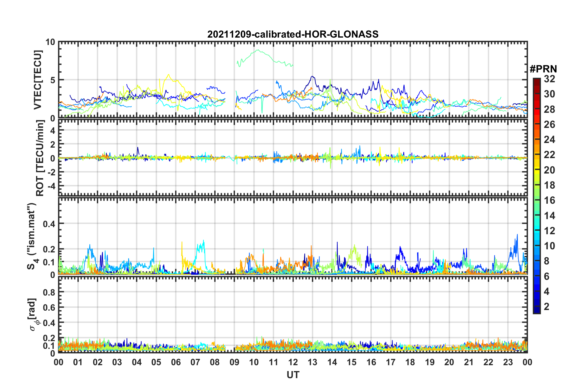The width and height of the screenshot is (586, 392).
Task: Click x-axis hour tick 19
Action: tap(430, 362)
